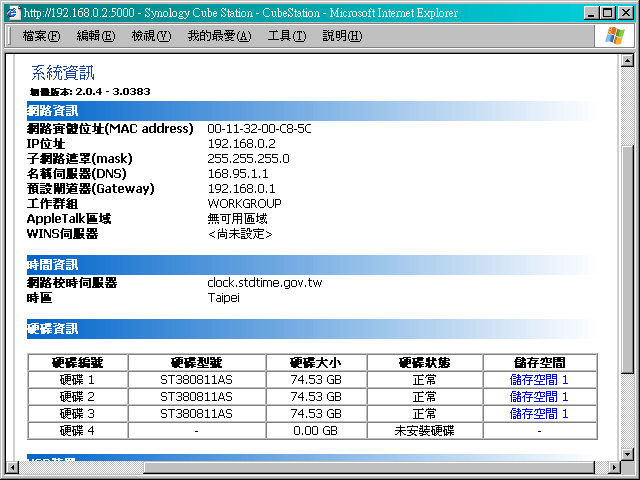Click the WORKGROUP value

click(244, 204)
